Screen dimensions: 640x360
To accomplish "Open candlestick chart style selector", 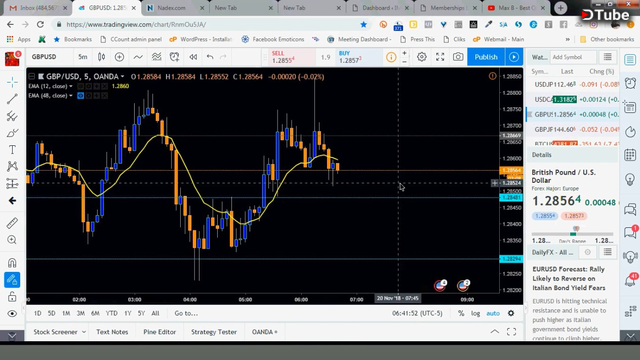I will tap(101, 57).
